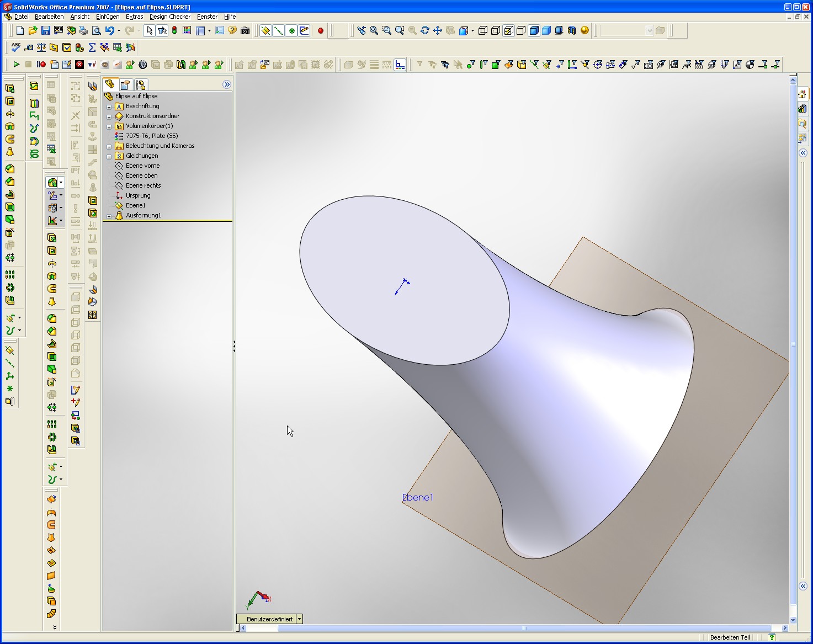Click the Rebuild traffic light icon
813x644 pixels.
[174, 30]
